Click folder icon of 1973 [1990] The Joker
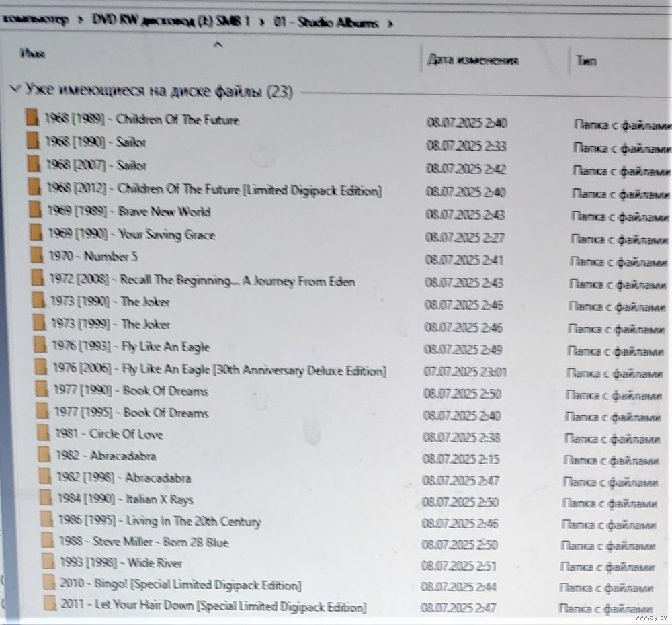Image resolution: width=672 pixels, height=625 pixels. coord(38,300)
